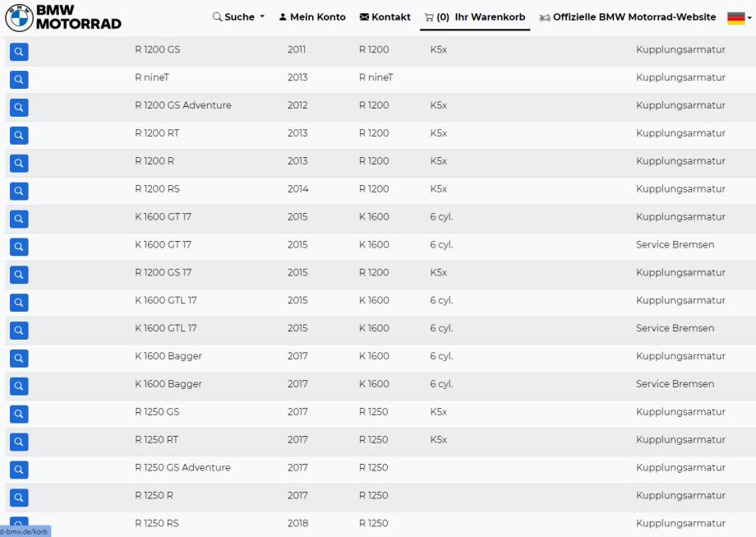Click year '2014' in R 1200 RS row
Screen dimensions: 756x537
coord(298,188)
